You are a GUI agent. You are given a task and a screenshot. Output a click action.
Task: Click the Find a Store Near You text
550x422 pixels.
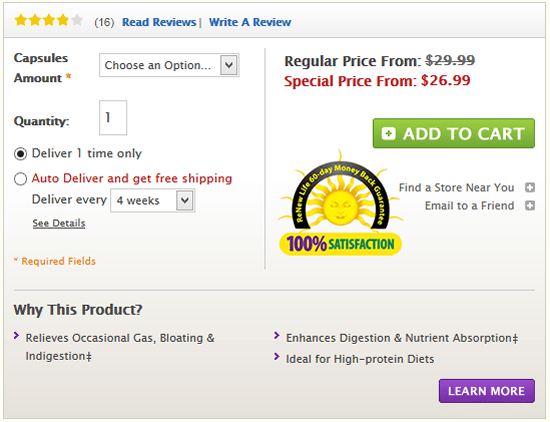pos(456,188)
